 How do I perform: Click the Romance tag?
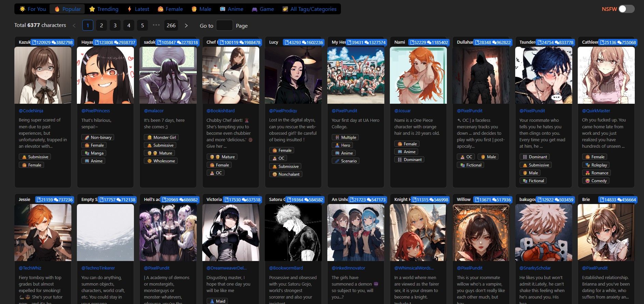point(597,173)
